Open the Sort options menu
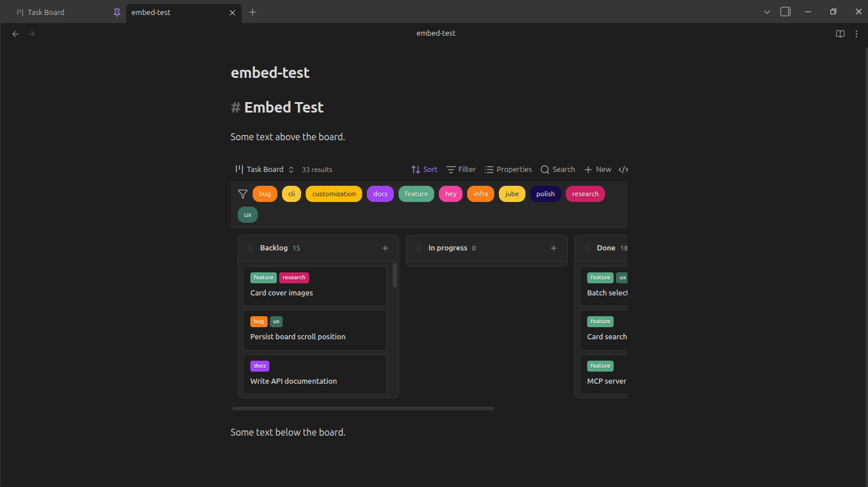Viewport: 868px width, 487px height. click(424, 170)
